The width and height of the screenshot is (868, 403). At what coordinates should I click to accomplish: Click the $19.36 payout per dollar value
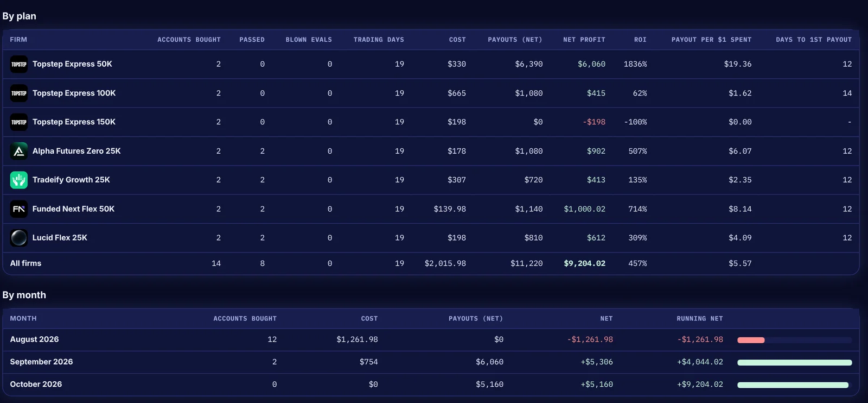click(x=738, y=64)
